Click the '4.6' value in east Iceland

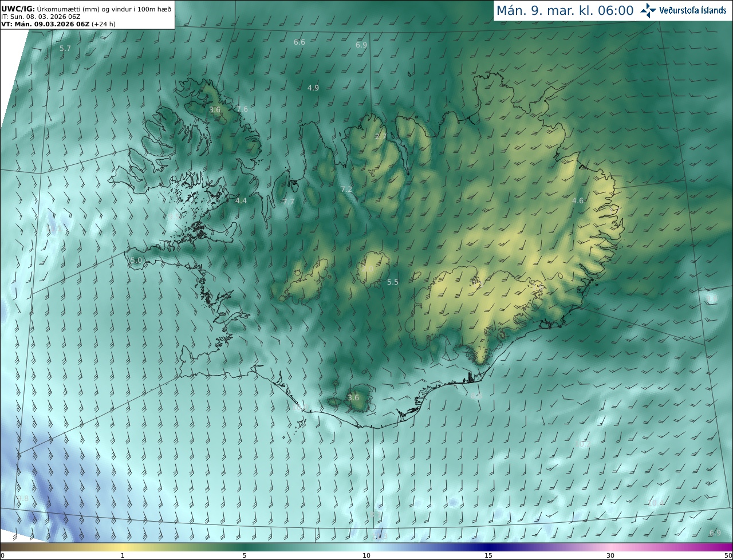point(578,200)
